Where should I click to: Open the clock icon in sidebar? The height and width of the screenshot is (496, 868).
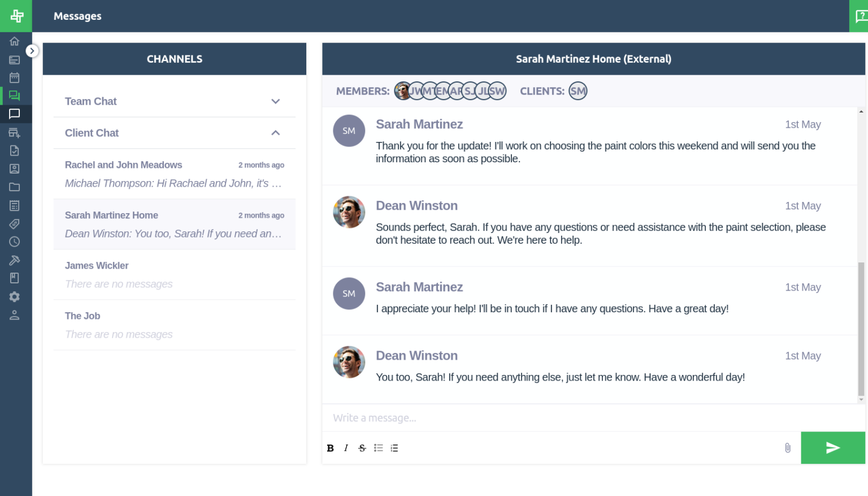click(x=15, y=241)
